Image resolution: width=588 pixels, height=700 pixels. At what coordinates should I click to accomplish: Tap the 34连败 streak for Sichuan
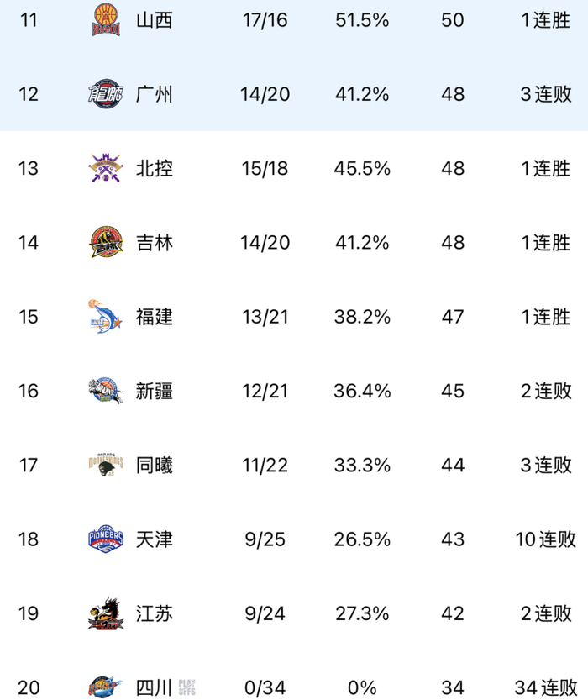[546, 687]
